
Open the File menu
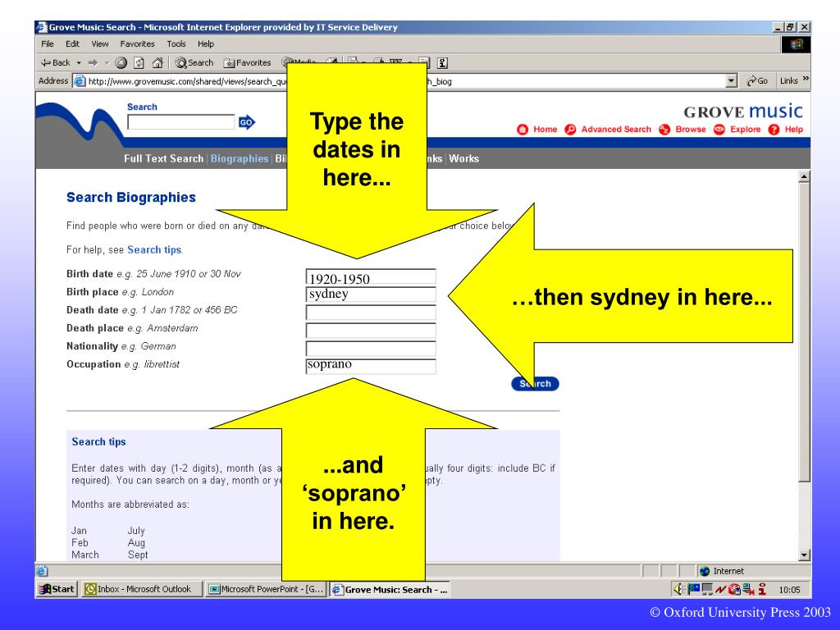point(47,44)
